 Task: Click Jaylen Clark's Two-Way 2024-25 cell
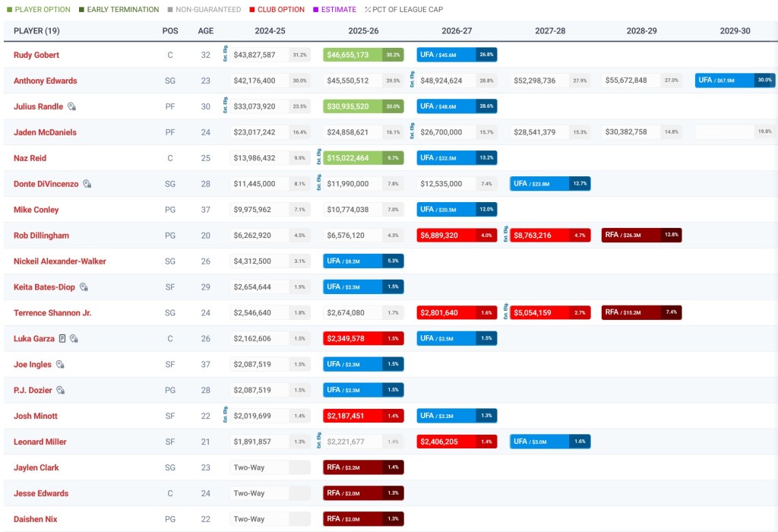pyautogui.click(x=260, y=467)
